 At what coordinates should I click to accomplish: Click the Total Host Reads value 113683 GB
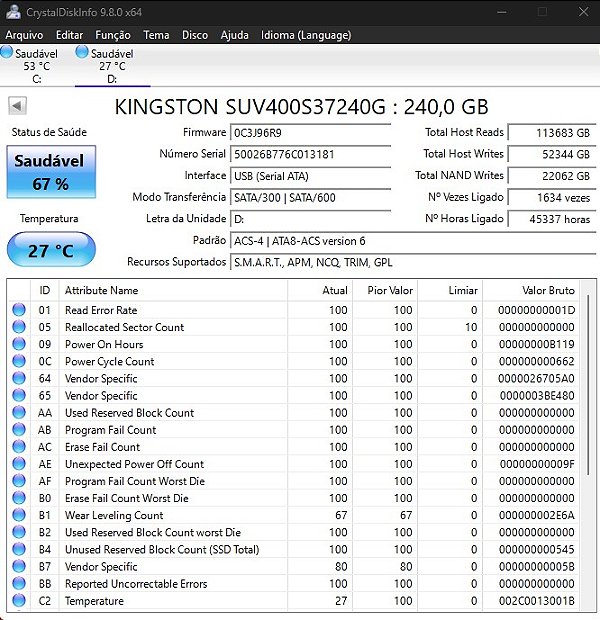pyautogui.click(x=552, y=132)
